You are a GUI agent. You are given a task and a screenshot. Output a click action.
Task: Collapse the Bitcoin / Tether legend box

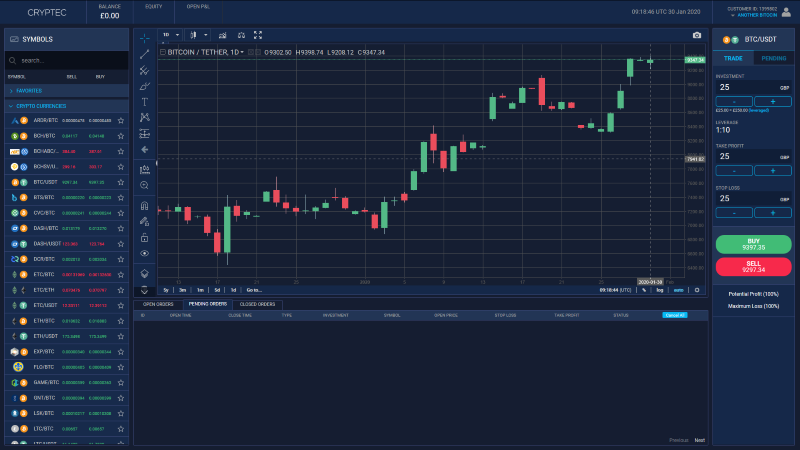click(x=163, y=52)
